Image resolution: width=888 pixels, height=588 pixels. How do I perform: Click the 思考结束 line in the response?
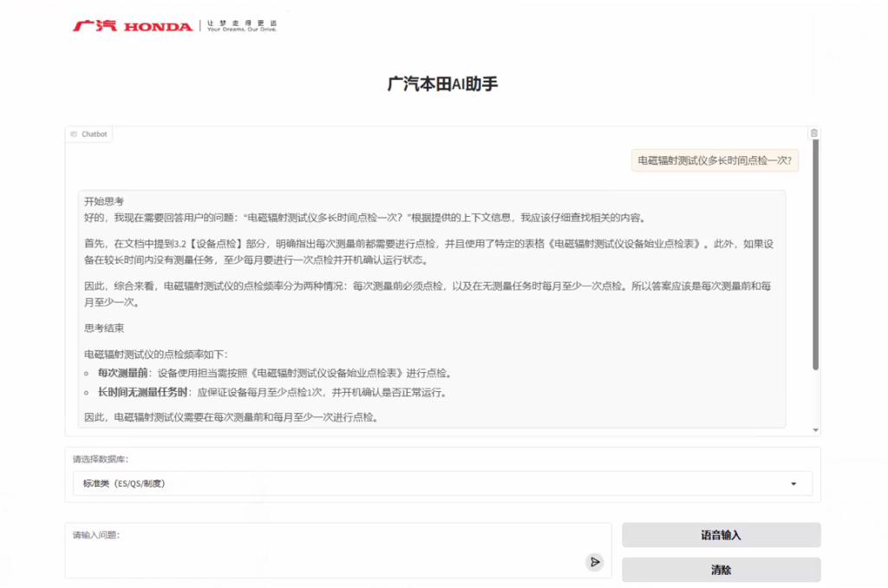(x=104, y=329)
